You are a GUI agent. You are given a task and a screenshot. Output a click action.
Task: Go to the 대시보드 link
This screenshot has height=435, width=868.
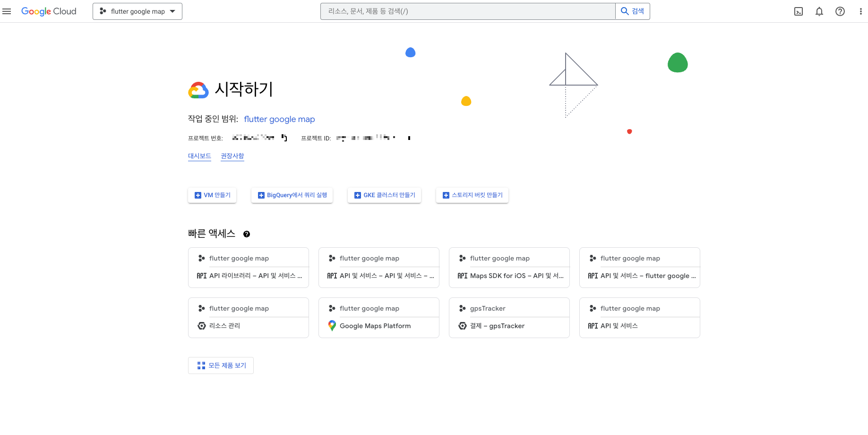[199, 156]
